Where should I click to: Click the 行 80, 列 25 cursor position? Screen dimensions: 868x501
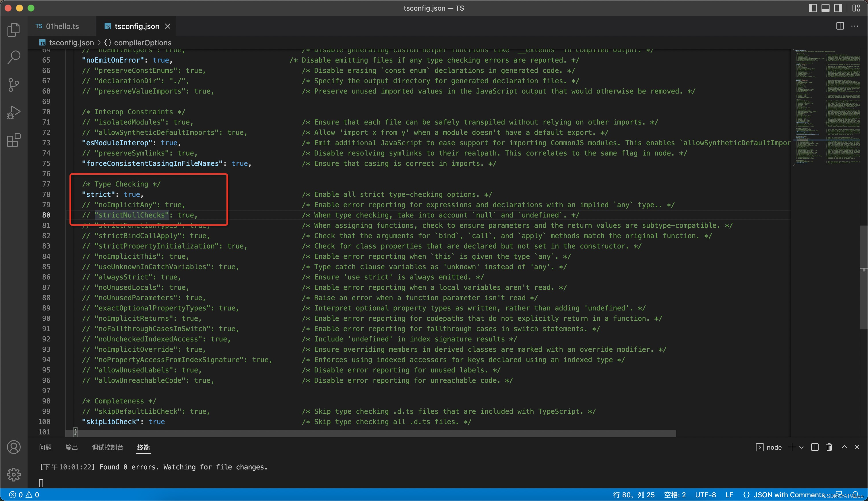click(x=633, y=495)
